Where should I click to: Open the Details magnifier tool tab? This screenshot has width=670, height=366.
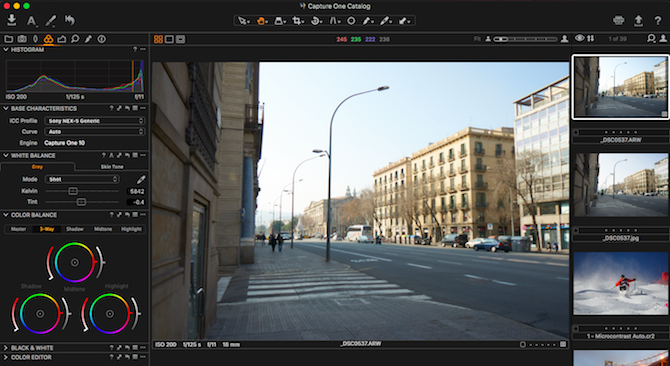tap(75, 39)
